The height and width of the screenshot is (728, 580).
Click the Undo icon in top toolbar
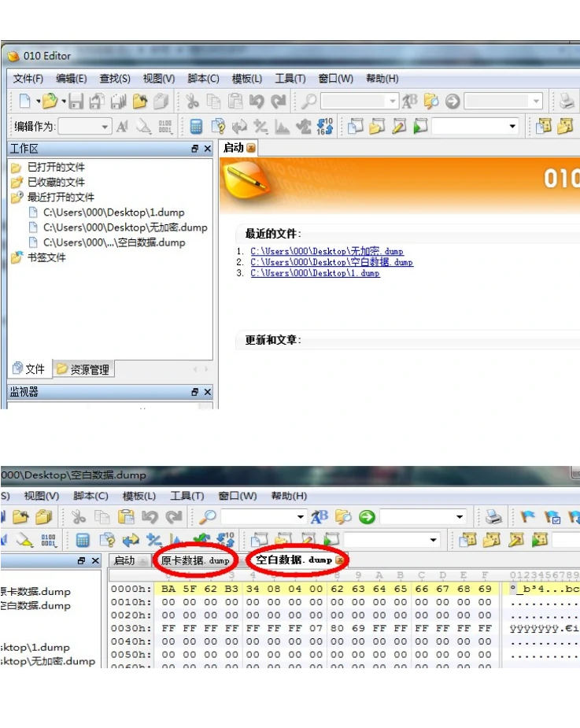(257, 101)
